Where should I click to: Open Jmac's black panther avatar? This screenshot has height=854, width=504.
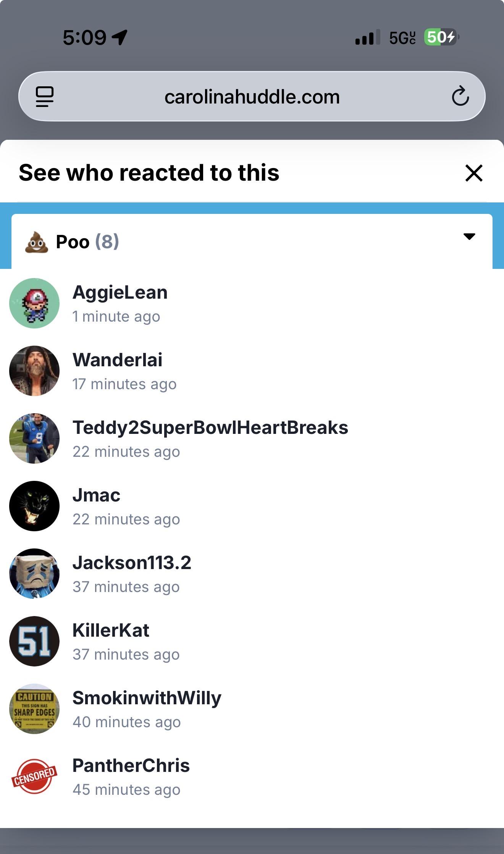point(34,506)
